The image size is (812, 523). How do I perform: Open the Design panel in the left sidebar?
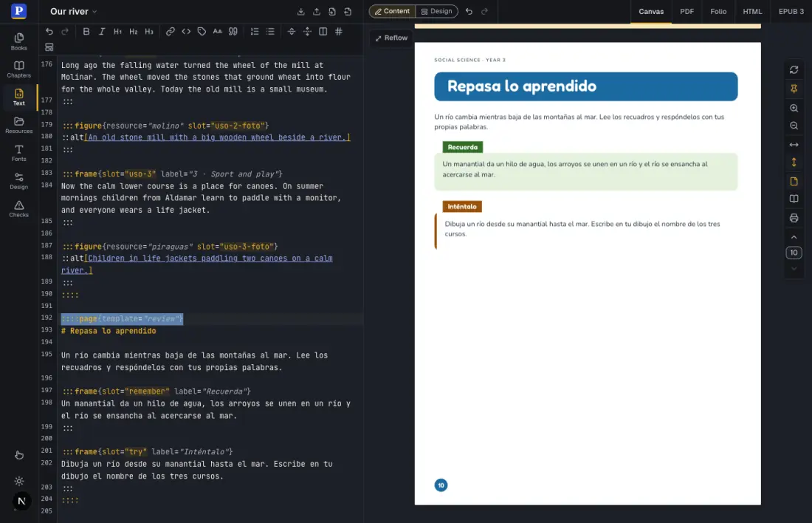[18, 181]
